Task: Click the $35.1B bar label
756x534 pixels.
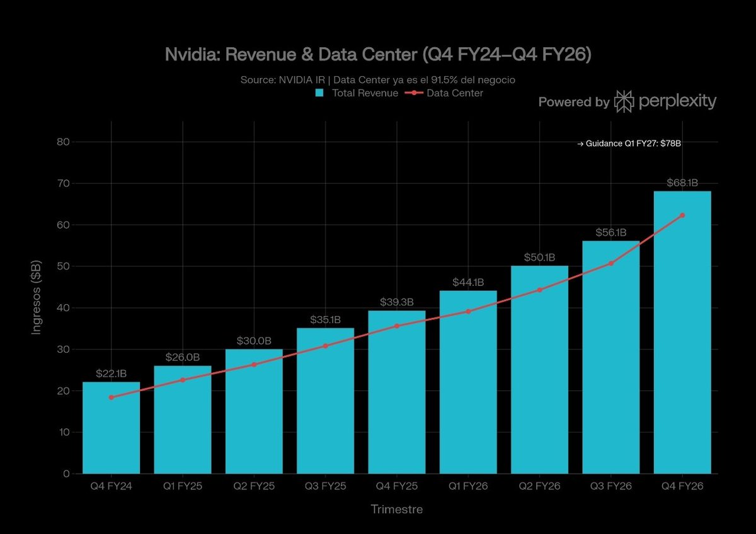Action: pyautogui.click(x=325, y=320)
